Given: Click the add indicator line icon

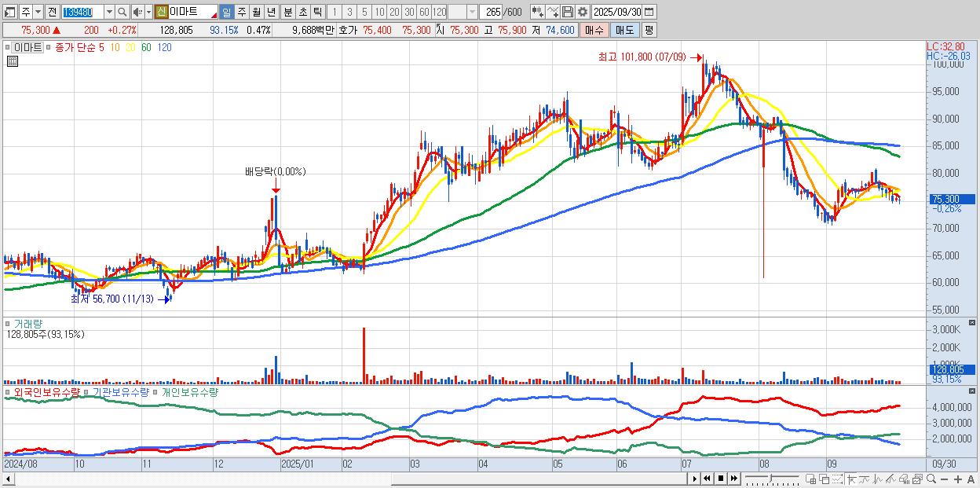Looking at the screenshot, I should click(552, 12).
